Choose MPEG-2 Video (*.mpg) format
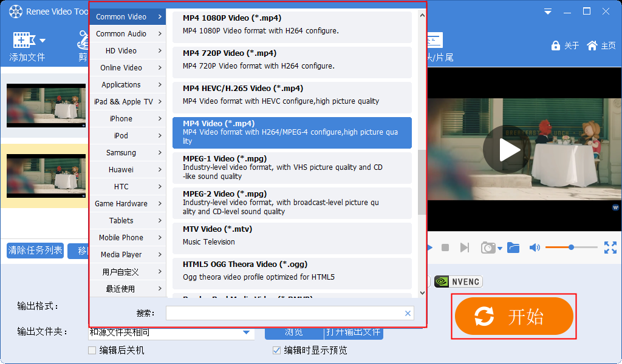Screen dimensions: 622x364 [292, 203]
